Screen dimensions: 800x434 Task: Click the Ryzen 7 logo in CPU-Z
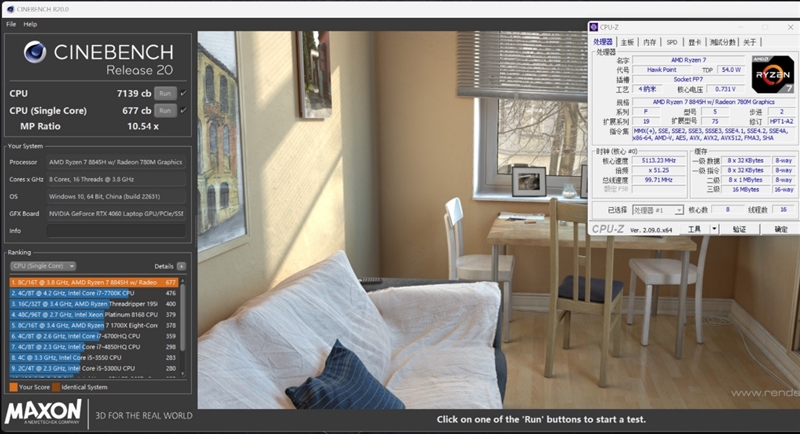(x=773, y=74)
